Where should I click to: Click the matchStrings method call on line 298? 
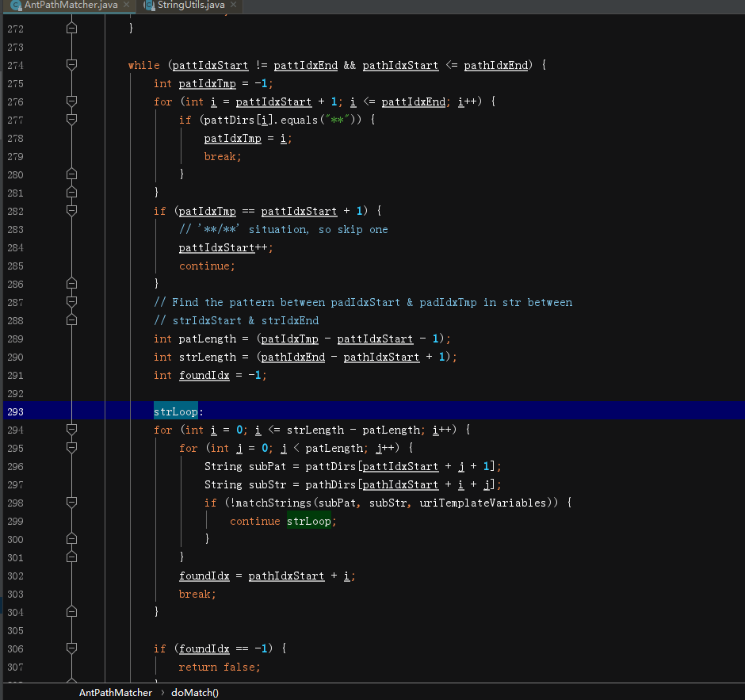pos(273,503)
